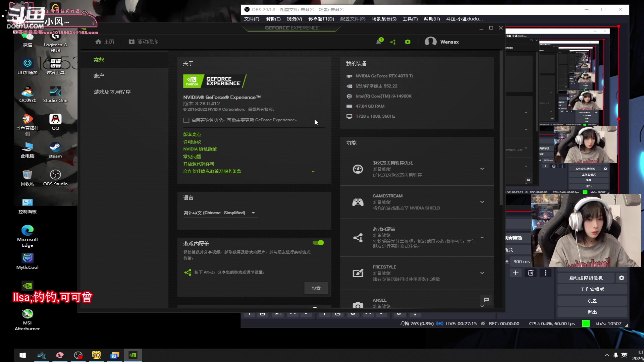Image resolution: width=644 pixels, height=362 pixels.
Task: Click the microphone tray icon
Action: 616,355
